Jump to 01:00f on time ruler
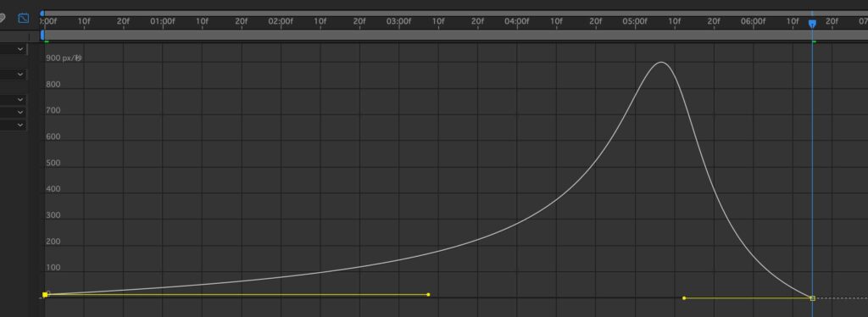The height and width of the screenshot is (317, 868). click(163, 21)
